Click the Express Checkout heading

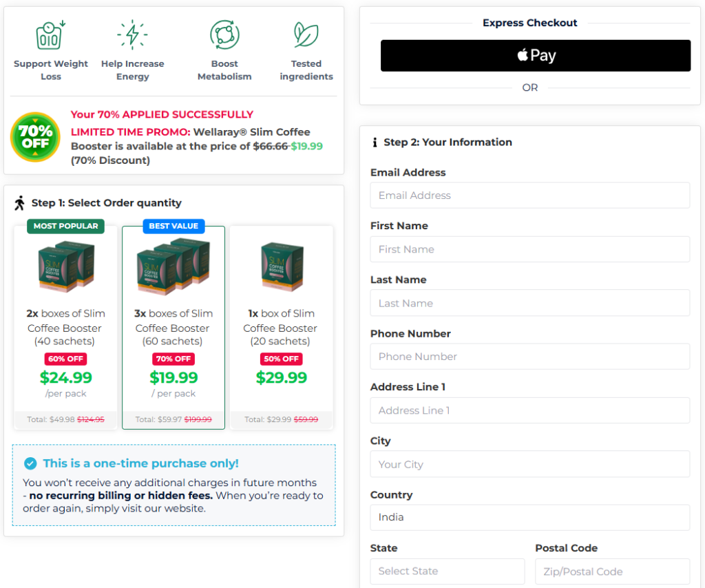click(529, 23)
